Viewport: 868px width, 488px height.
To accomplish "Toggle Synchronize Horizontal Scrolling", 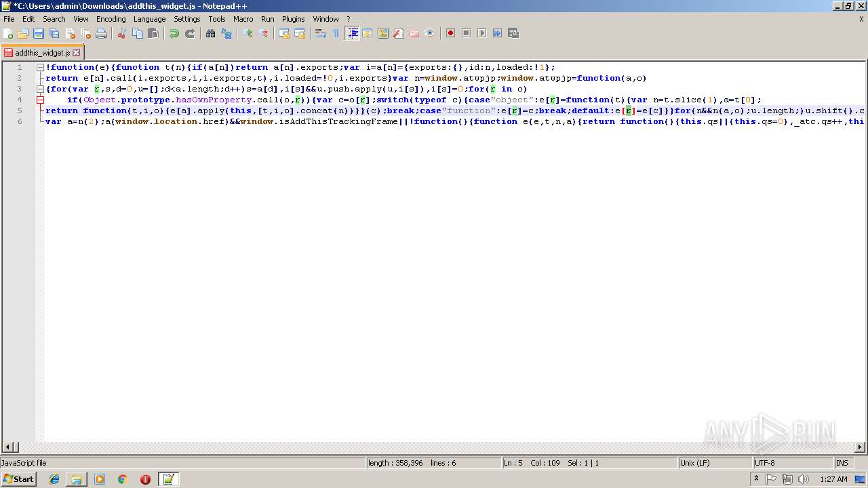I will click(x=300, y=33).
